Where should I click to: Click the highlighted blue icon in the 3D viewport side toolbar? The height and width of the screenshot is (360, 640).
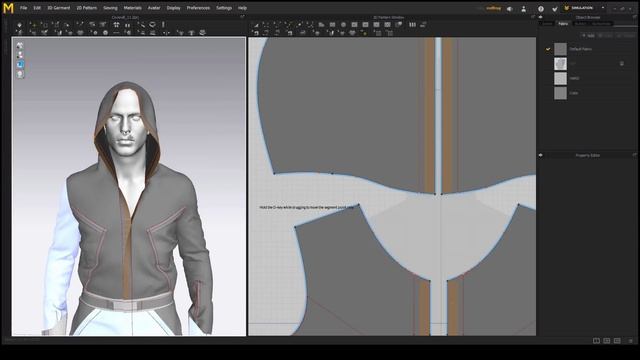[20, 64]
